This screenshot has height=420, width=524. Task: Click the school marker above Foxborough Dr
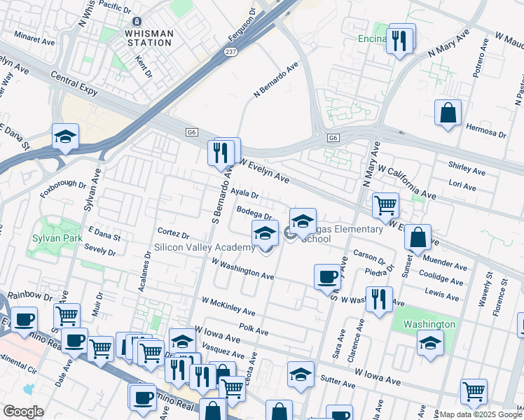click(66, 137)
